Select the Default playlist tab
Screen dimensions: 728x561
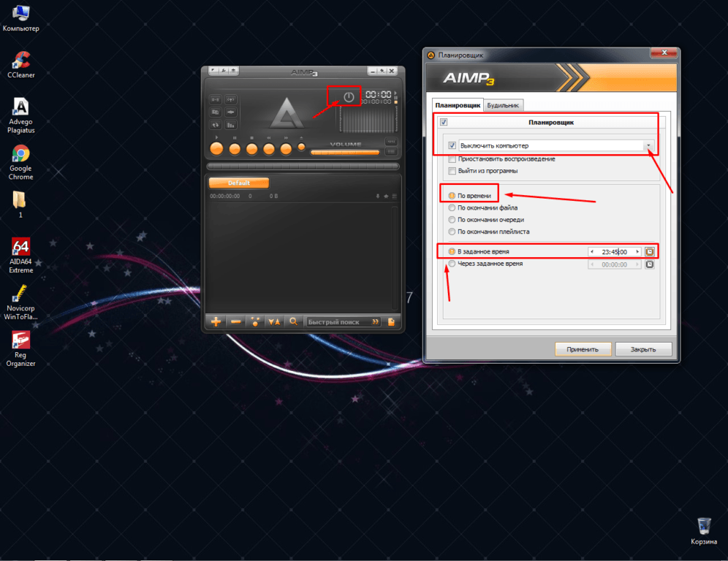click(238, 183)
